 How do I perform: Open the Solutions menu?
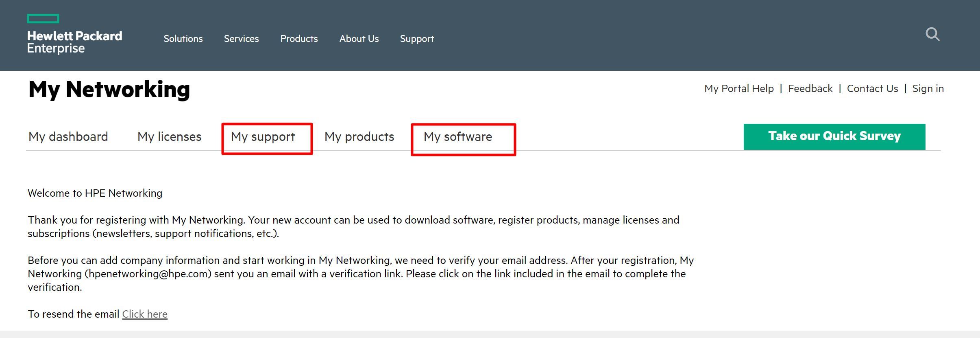[x=183, y=39]
